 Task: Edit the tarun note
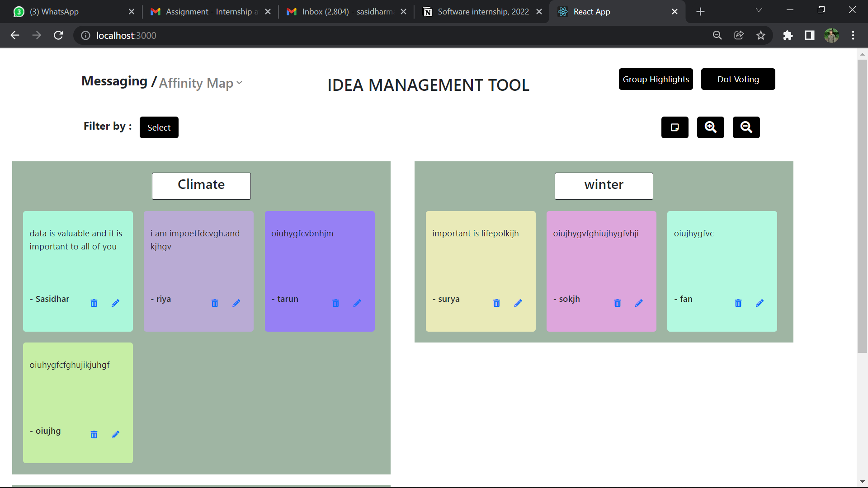pos(357,303)
